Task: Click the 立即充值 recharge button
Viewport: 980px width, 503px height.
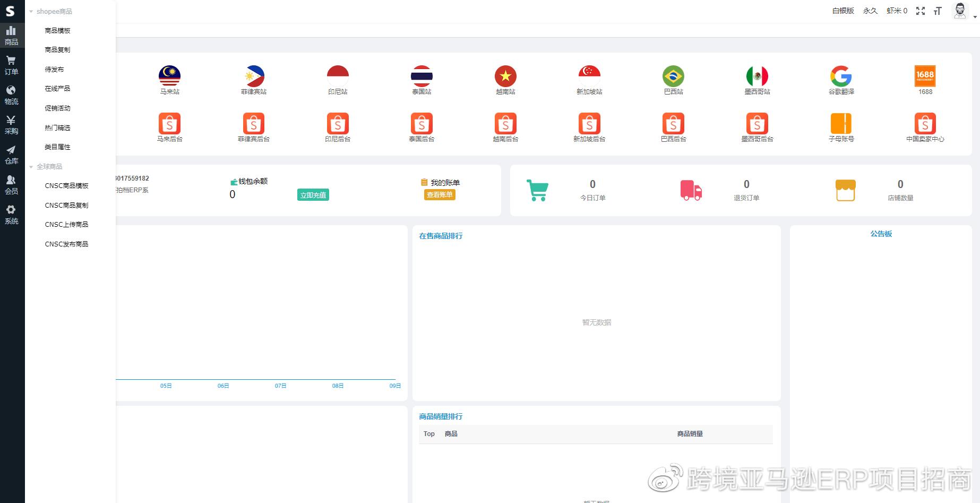Action: (x=313, y=195)
